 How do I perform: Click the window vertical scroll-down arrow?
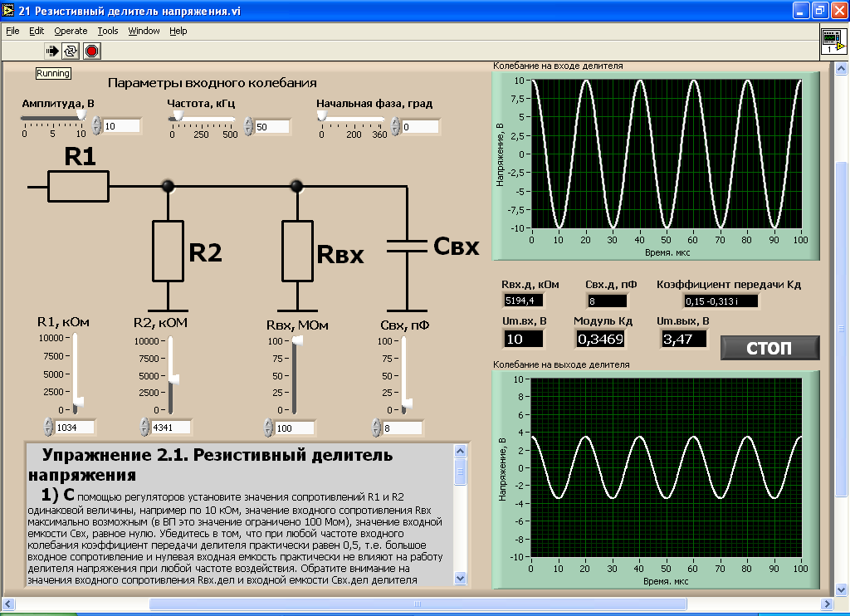click(842, 589)
